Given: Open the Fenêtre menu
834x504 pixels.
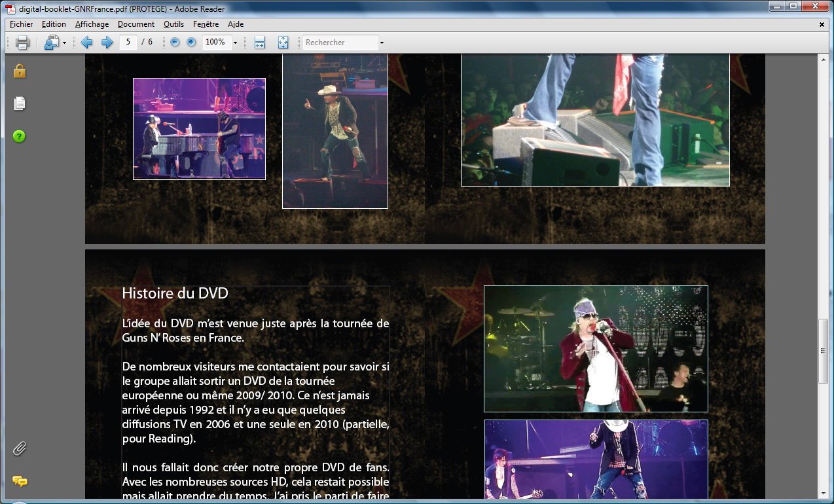Looking at the screenshot, I should pos(206,24).
